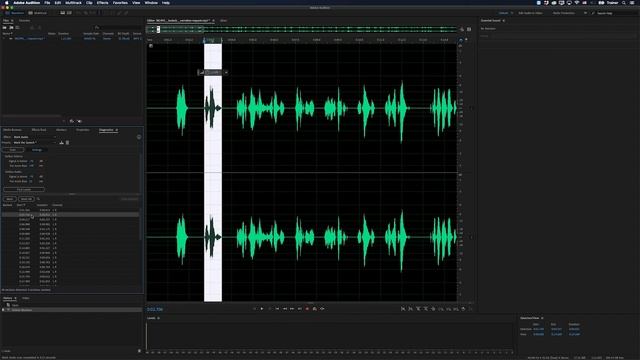Switch to the Favorites panel tab
The width and height of the screenshot is (640, 360).
pos(24,20)
